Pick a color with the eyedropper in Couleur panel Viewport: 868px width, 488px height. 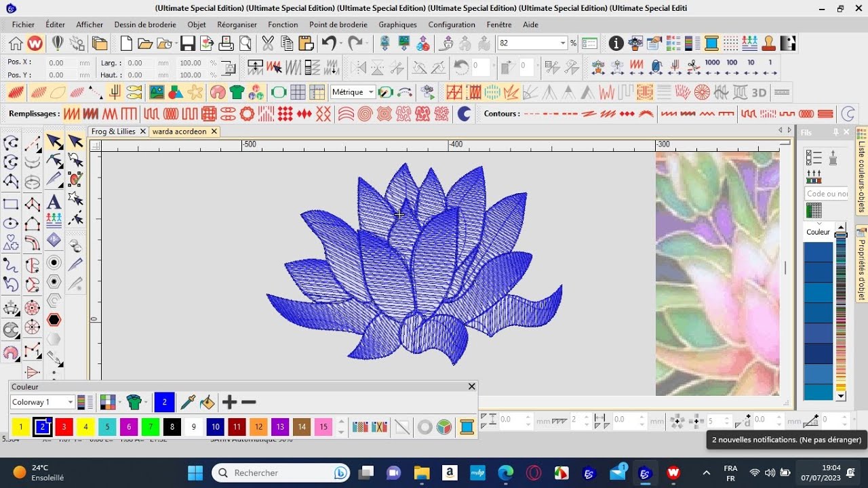[x=188, y=403]
